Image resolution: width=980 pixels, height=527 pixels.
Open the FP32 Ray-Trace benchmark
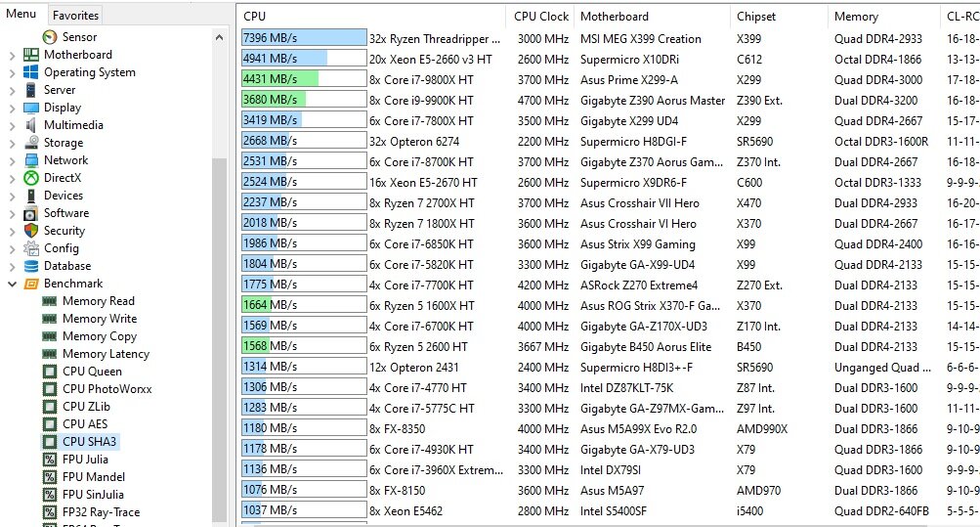102,512
